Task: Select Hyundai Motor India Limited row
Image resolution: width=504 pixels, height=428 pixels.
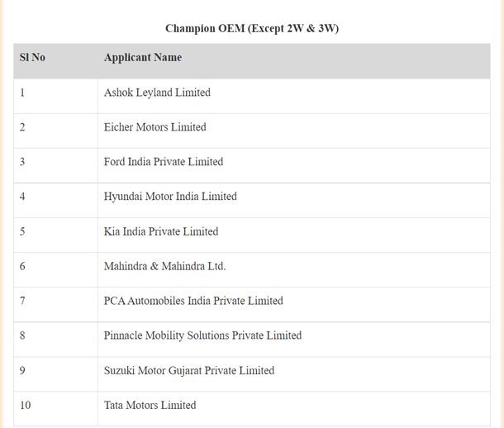Action: (170, 197)
